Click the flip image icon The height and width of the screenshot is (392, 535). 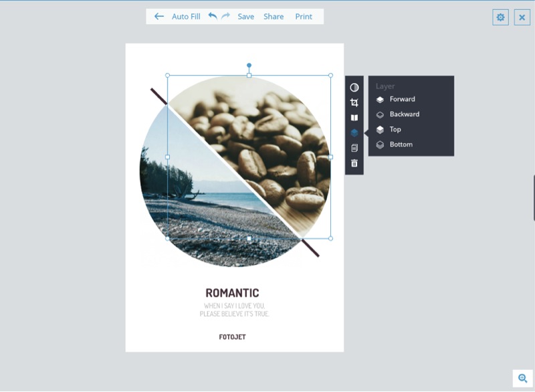coord(354,118)
